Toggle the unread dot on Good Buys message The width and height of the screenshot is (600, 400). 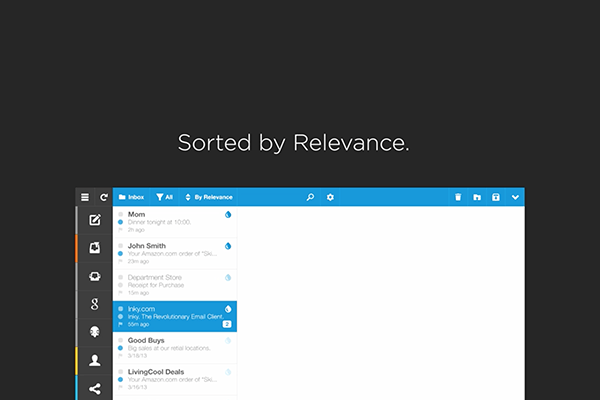121,348
